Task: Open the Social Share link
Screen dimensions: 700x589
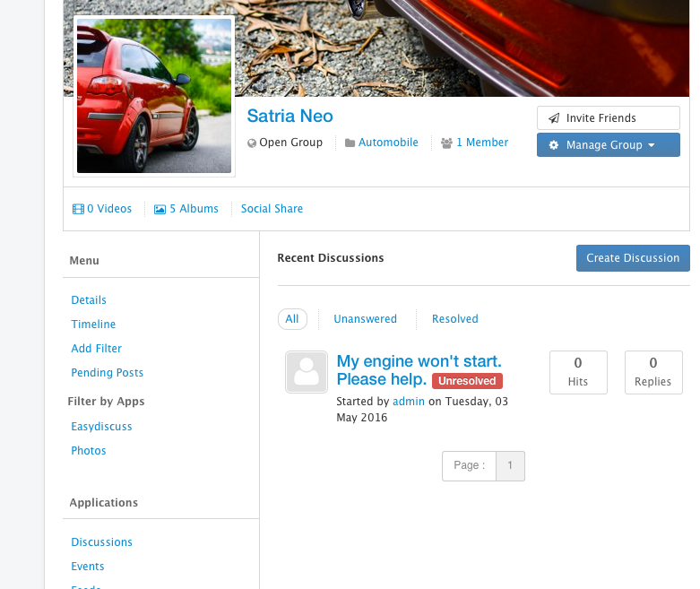Action: [272, 209]
